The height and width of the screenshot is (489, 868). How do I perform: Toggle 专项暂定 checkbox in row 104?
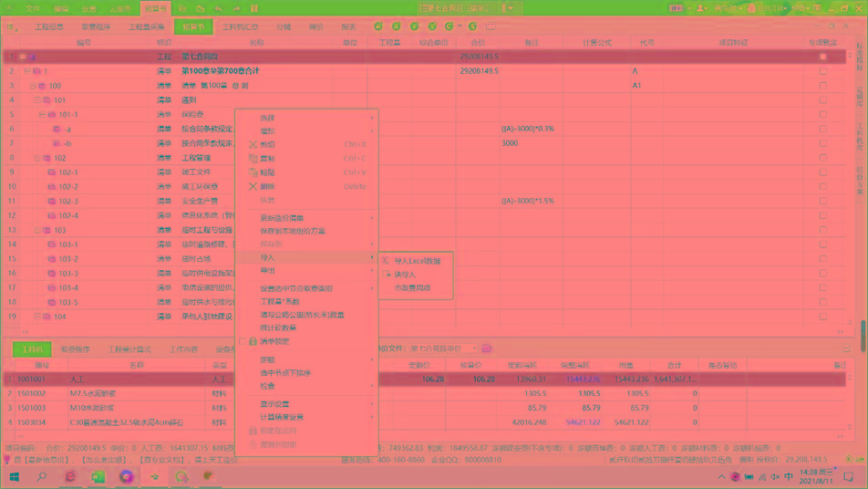click(823, 317)
